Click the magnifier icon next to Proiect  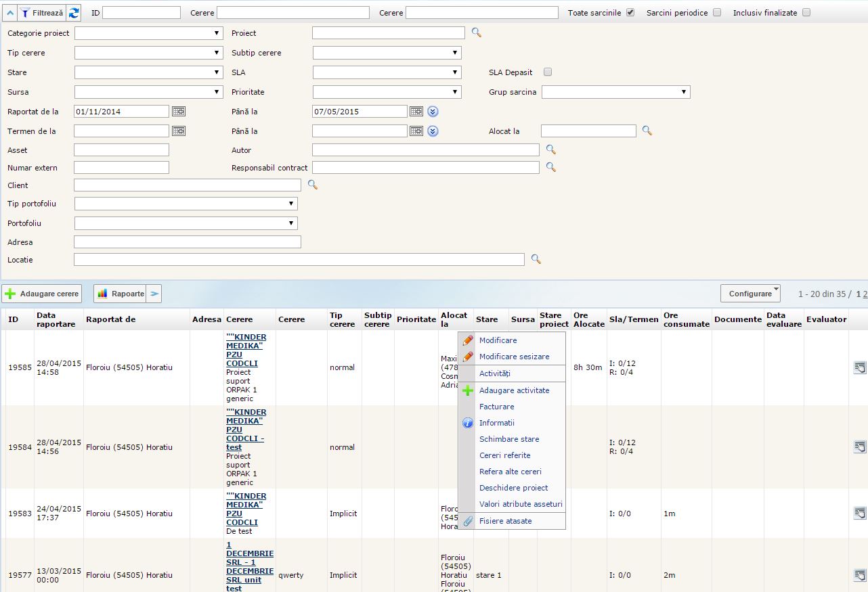(477, 32)
